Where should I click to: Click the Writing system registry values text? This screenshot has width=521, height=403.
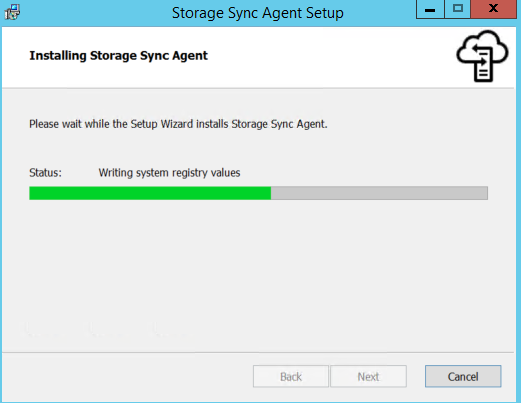pyautogui.click(x=169, y=173)
